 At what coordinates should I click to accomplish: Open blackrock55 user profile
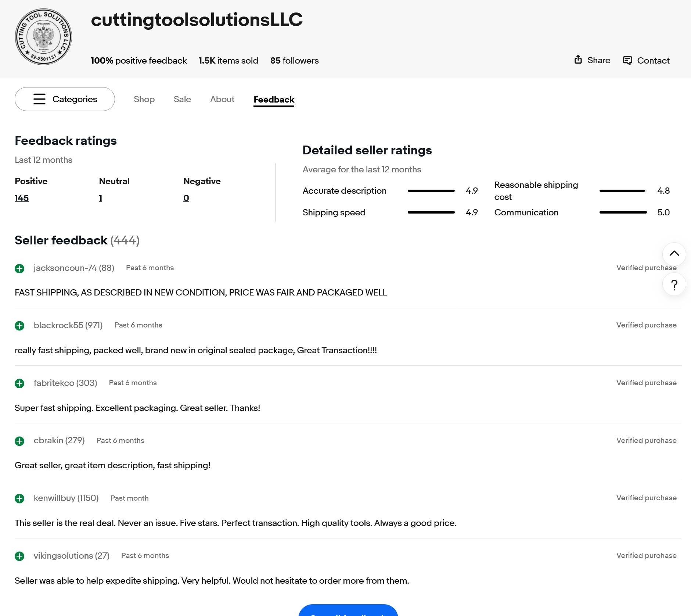(58, 326)
